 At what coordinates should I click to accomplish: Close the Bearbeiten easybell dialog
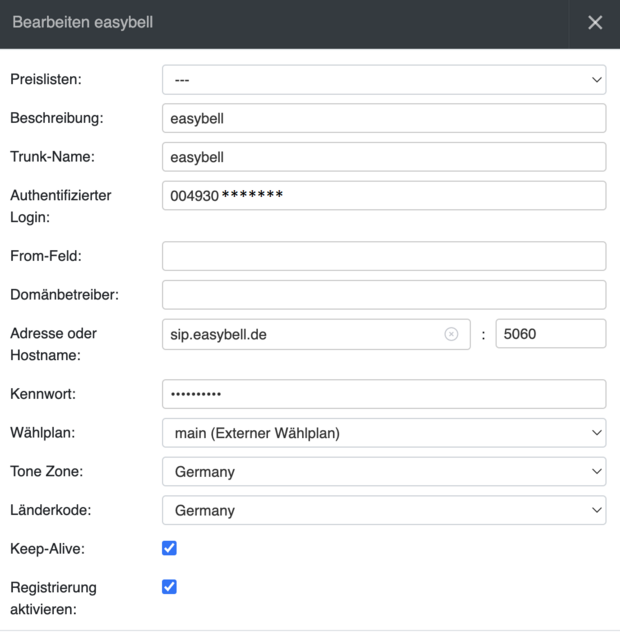click(595, 23)
